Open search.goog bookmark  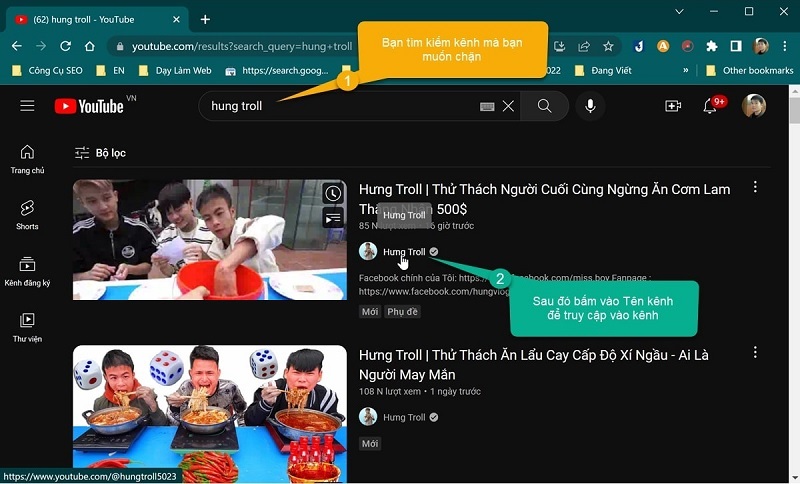[277, 70]
